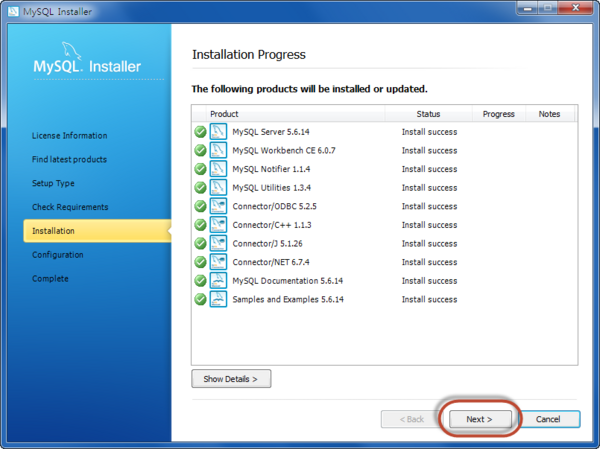Open the License Information step
Screen dimensions: 600x449
pos(69,135)
